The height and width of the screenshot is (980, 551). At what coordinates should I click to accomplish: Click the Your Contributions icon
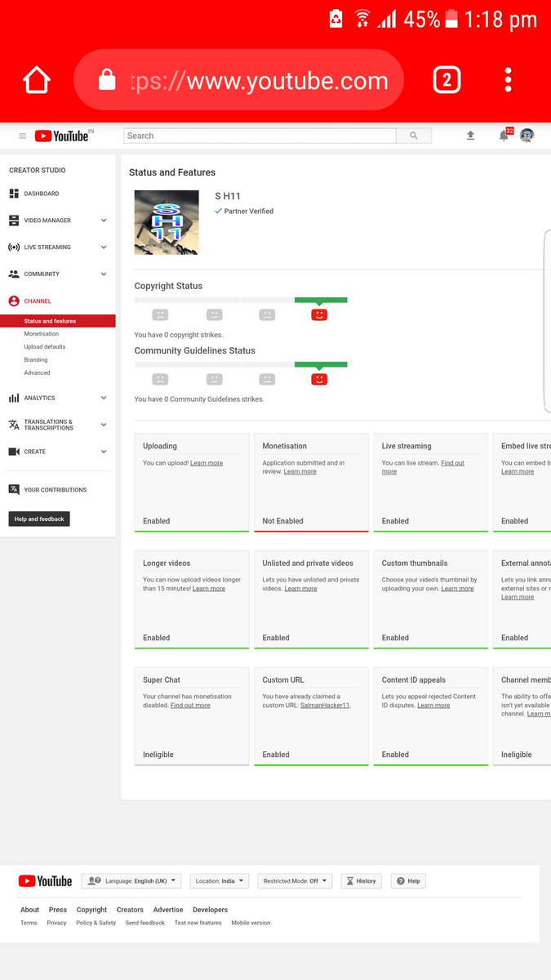pos(14,490)
